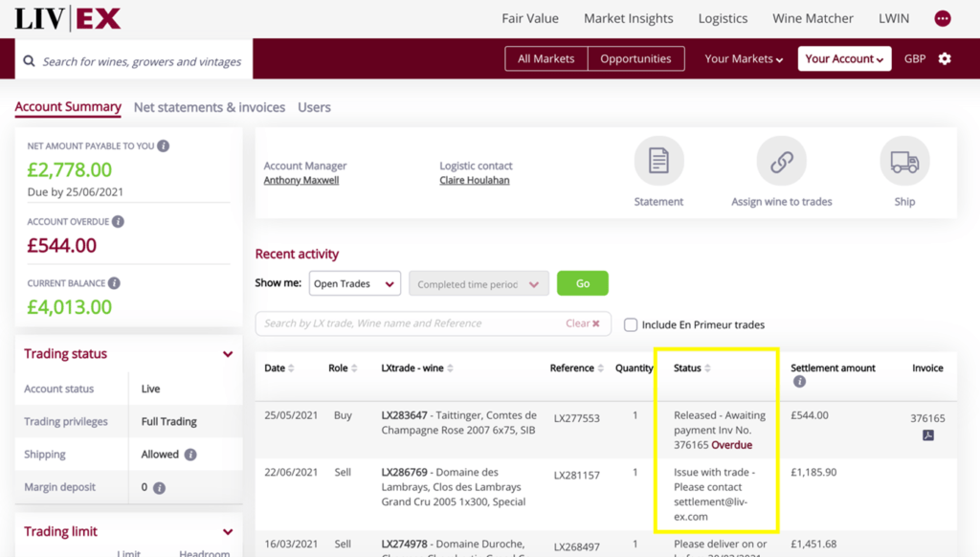The image size is (980, 557).
Task: Click the Ship truck icon
Action: [x=904, y=162]
